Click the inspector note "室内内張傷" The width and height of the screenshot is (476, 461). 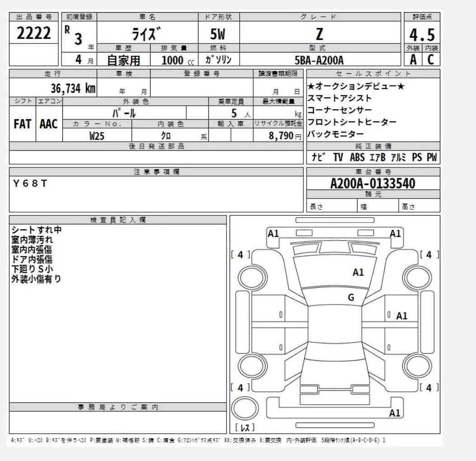click(32, 249)
